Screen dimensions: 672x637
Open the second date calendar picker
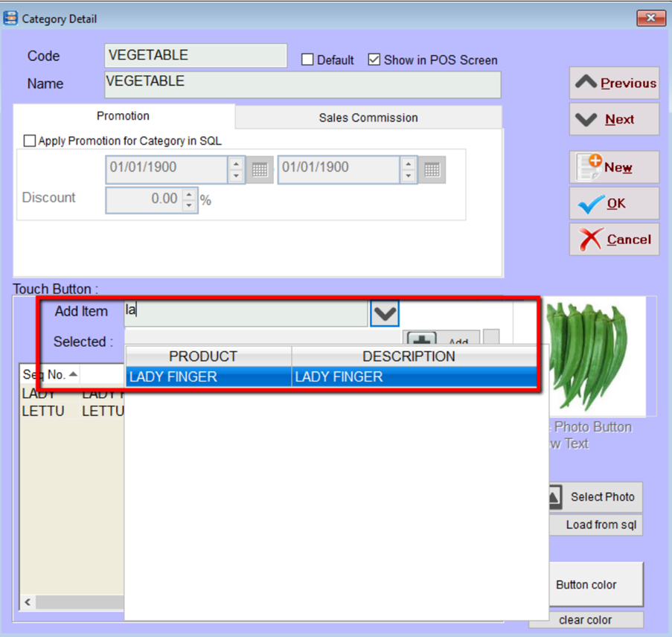432,170
